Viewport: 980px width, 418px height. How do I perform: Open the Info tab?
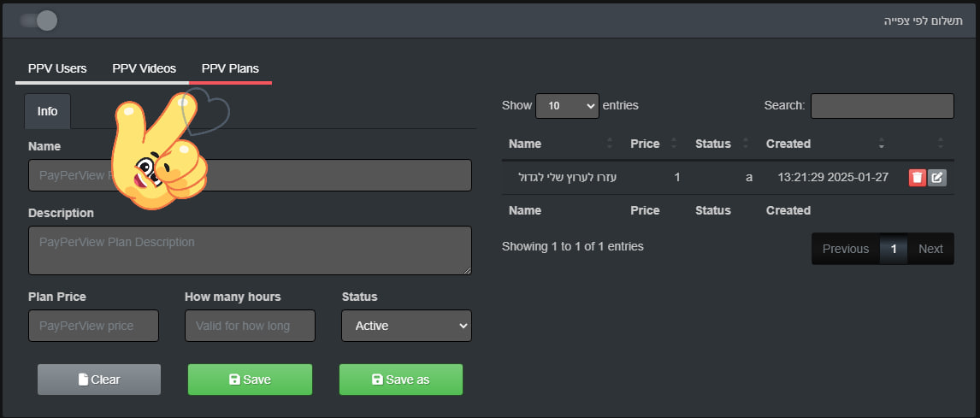pos(48,112)
